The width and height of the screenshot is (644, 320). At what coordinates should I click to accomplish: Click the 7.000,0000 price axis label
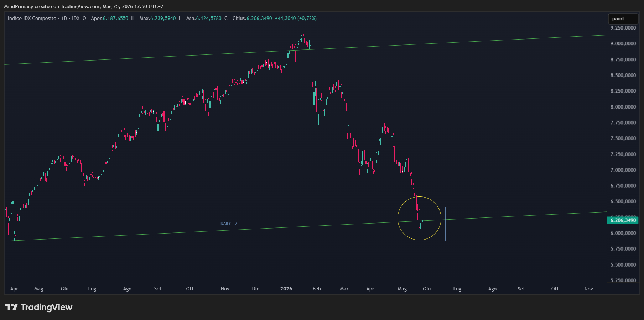tap(623, 170)
